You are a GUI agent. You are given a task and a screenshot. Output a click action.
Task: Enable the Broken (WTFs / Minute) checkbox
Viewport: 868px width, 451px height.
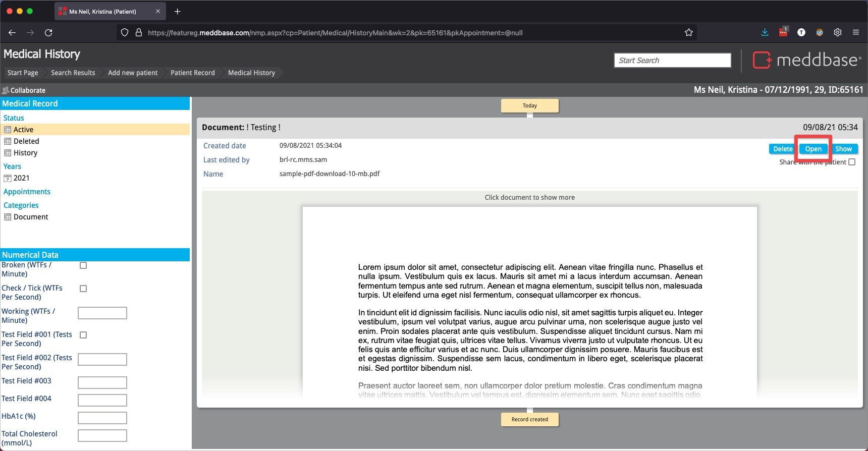coord(83,265)
